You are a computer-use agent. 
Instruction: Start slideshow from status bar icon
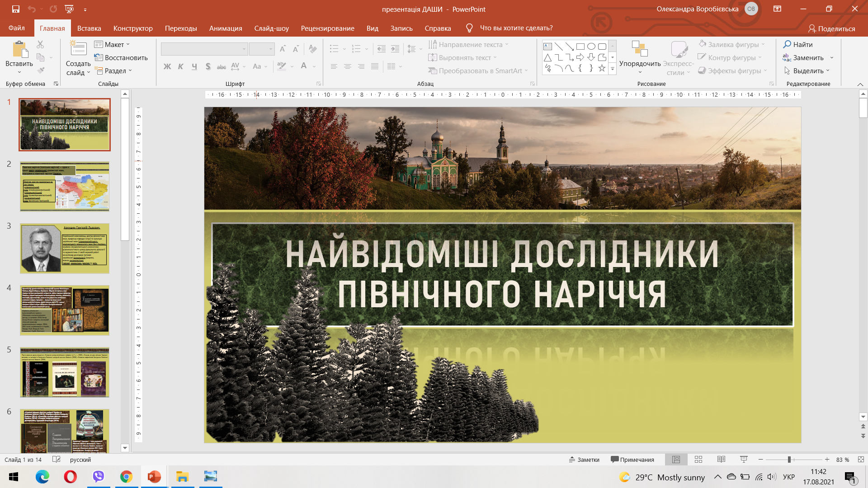[744, 460]
